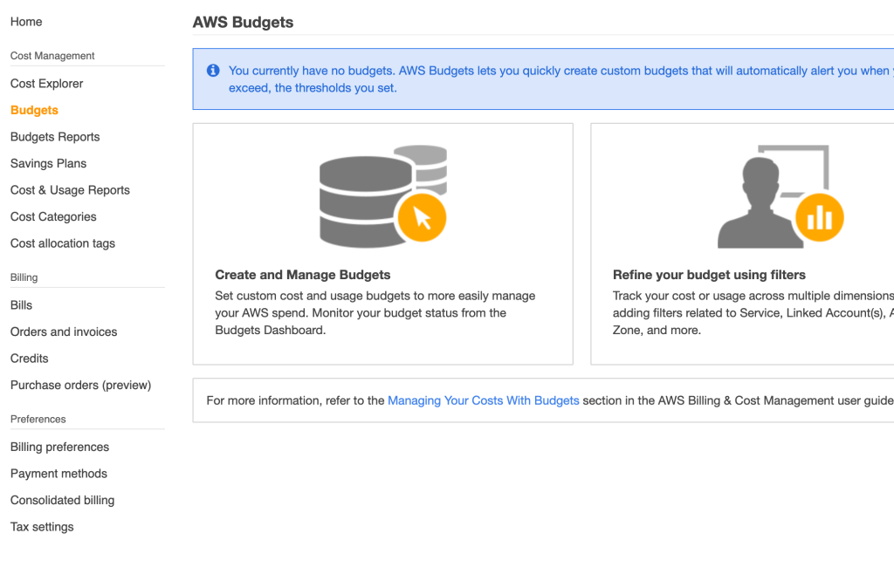Image resolution: width=894 pixels, height=588 pixels.
Task: Select Budgets in the sidebar
Action: pyautogui.click(x=34, y=110)
